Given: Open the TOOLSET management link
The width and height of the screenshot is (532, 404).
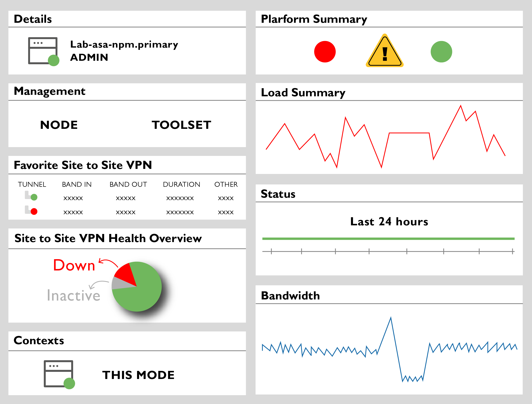Looking at the screenshot, I should point(181,125).
